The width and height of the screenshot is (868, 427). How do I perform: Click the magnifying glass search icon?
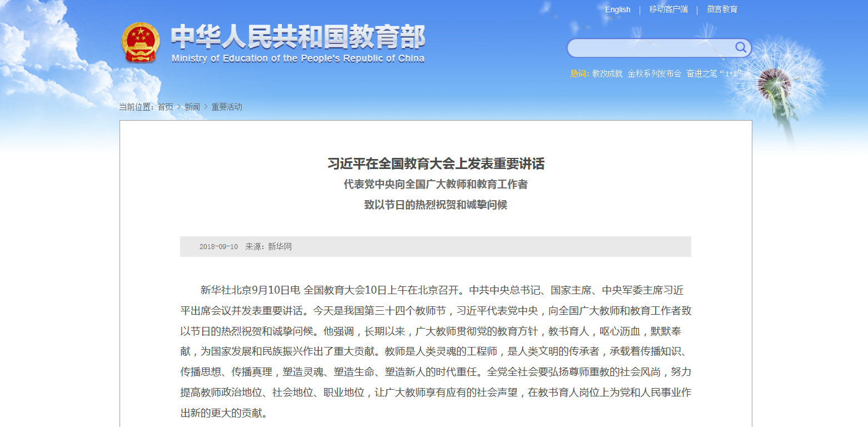click(740, 48)
